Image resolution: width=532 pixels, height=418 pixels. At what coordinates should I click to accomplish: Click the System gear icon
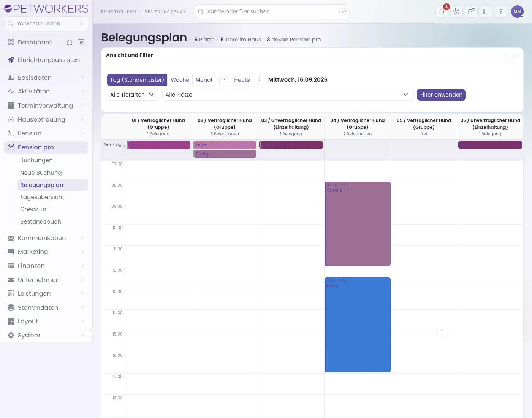(x=11, y=335)
